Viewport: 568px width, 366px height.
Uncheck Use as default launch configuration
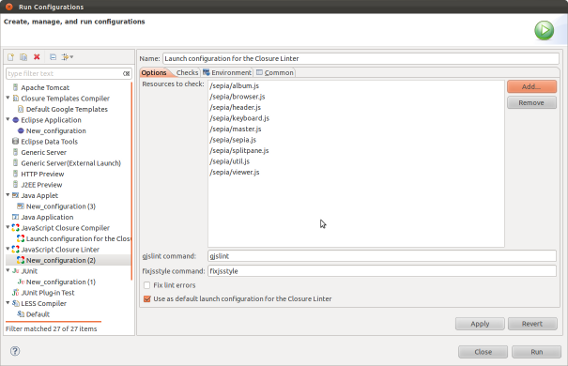(x=147, y=299)
